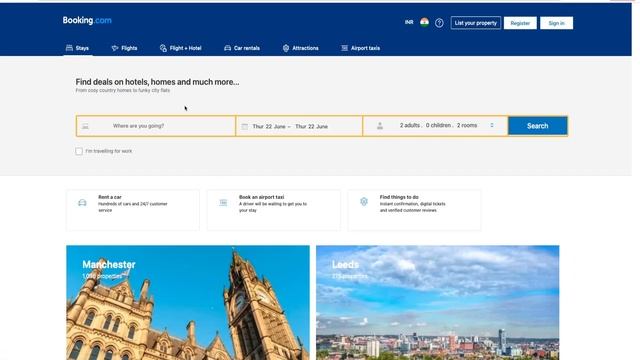Viewport: 640px width, 360px height.
Task: Click the Rent a car icon
Action: coord(82,202)
